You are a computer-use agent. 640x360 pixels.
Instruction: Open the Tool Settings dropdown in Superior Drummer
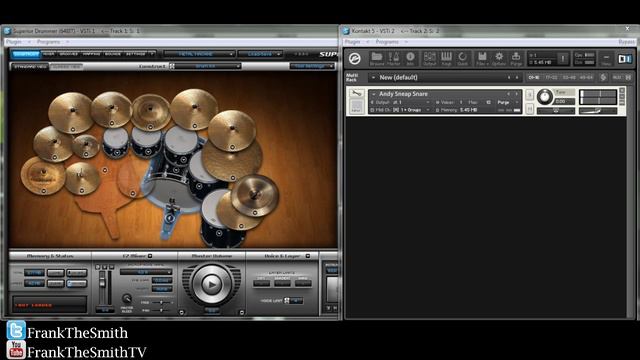(312, 66)
